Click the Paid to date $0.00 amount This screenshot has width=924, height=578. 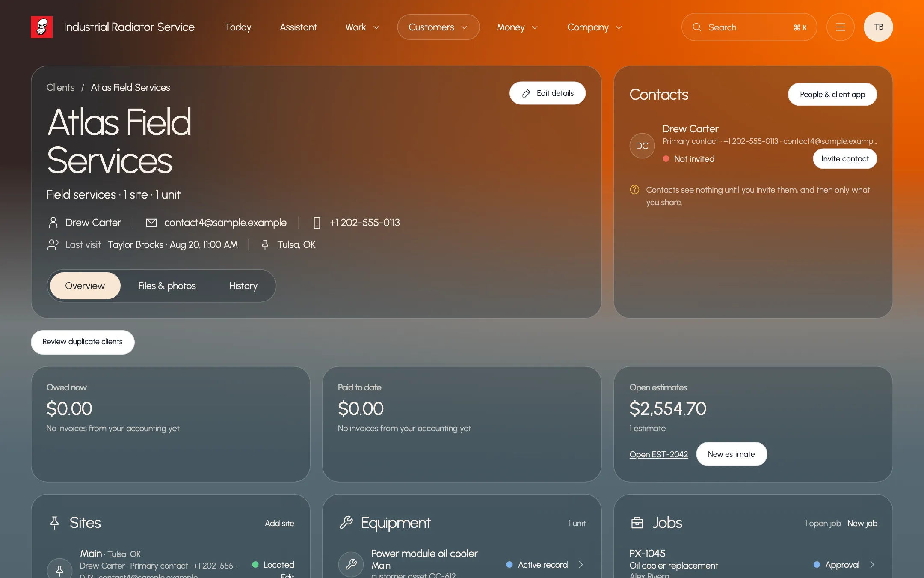coord(361,408)
